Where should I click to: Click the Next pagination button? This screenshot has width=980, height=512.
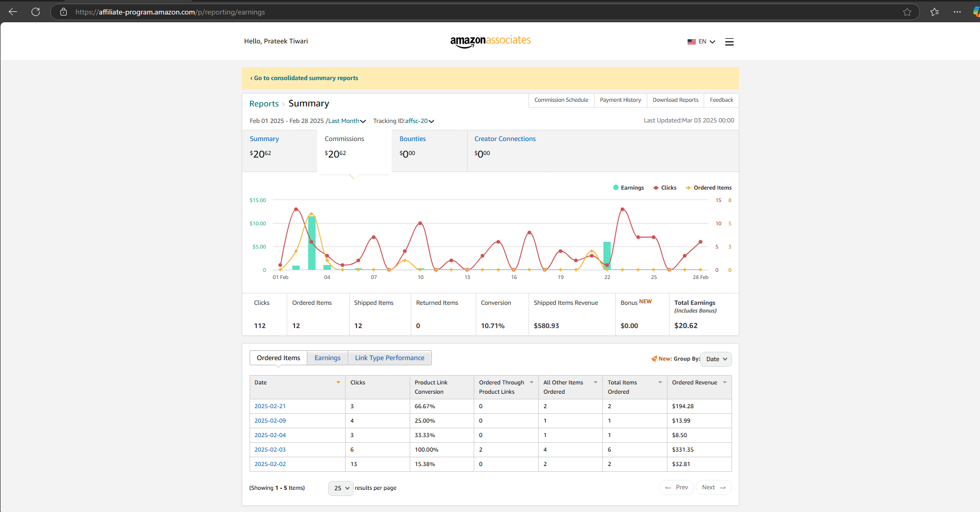click(x=714, y=488)
